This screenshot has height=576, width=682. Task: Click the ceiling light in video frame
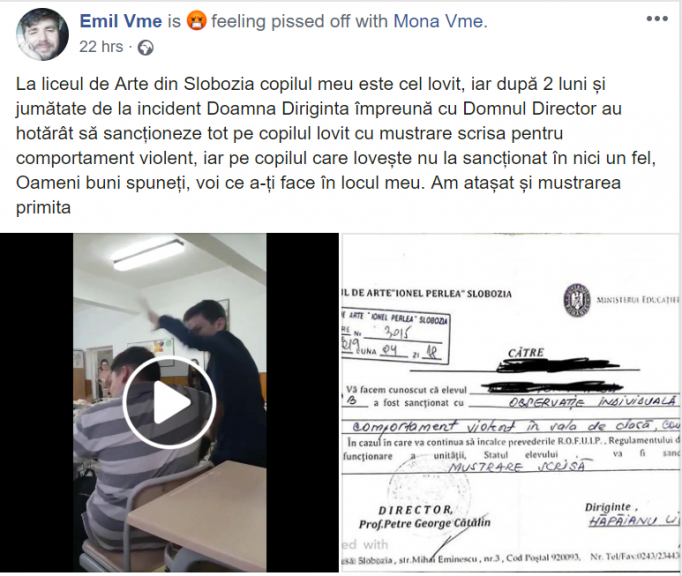(x=148, y=255)
